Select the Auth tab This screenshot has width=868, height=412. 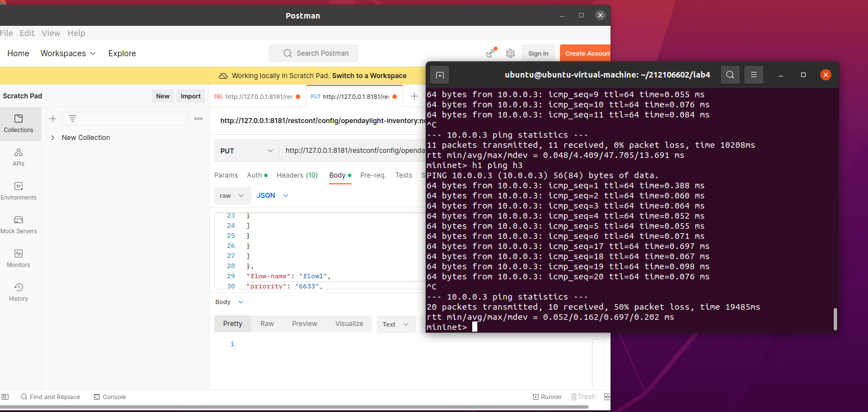coord(257,175)
